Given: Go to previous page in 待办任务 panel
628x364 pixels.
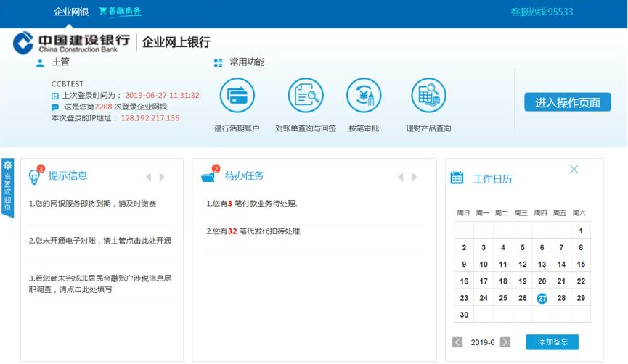Looking at the screenshot, I should 401,177.
